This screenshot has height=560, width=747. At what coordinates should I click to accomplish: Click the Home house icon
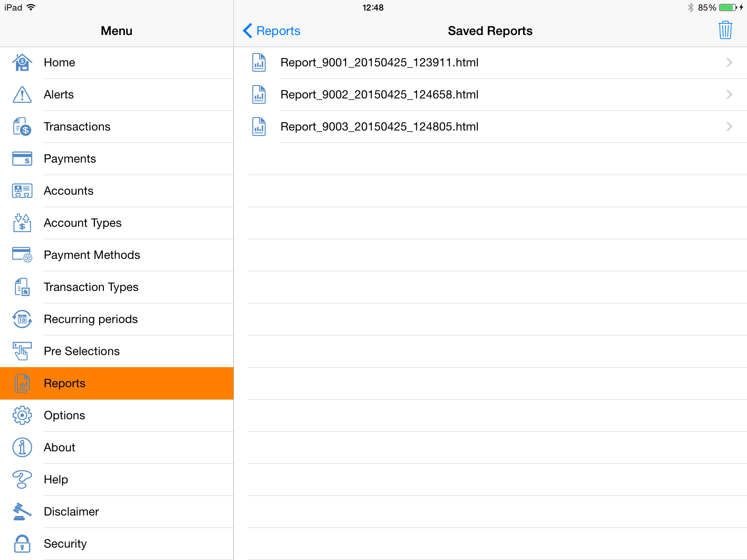22,62
